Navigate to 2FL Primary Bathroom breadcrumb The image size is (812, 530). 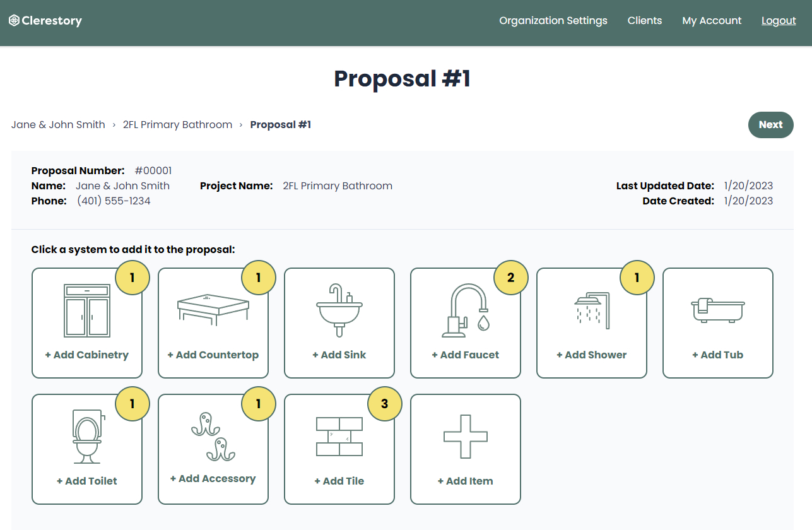pyautogui.click(x=177, y=125)
